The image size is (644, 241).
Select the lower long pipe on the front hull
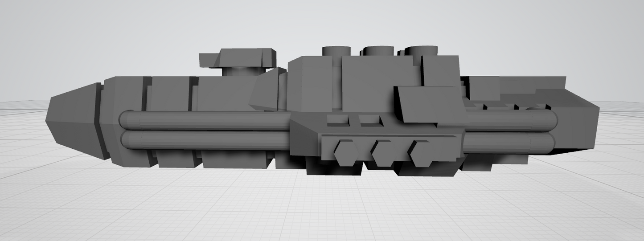pyautogui.click(x=205, y=140)
